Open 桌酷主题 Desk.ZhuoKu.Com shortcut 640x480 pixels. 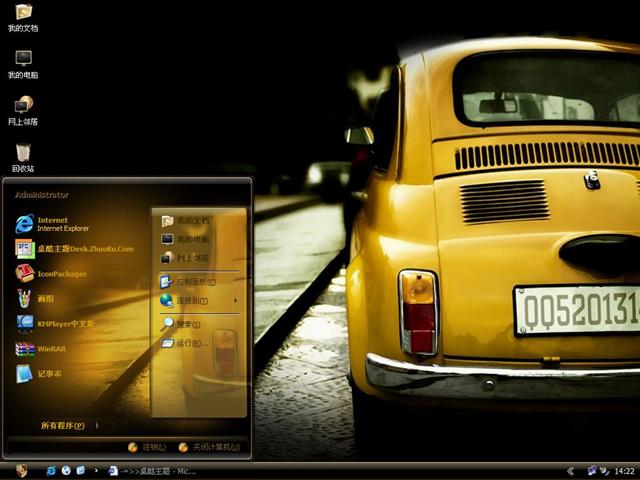pyautogui.click(x=75, y=248)
